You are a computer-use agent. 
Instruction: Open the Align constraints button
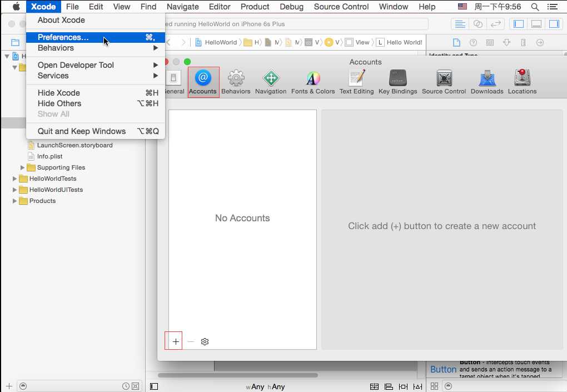click(x=389, y=386)
